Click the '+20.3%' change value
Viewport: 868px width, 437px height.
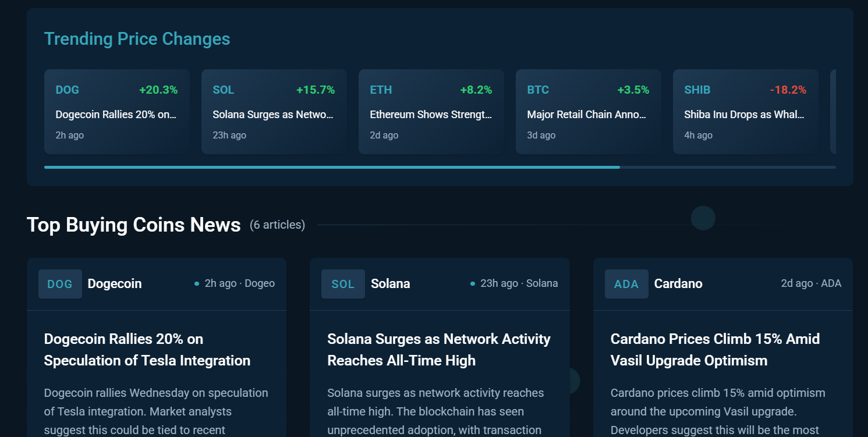click(158, 90)
